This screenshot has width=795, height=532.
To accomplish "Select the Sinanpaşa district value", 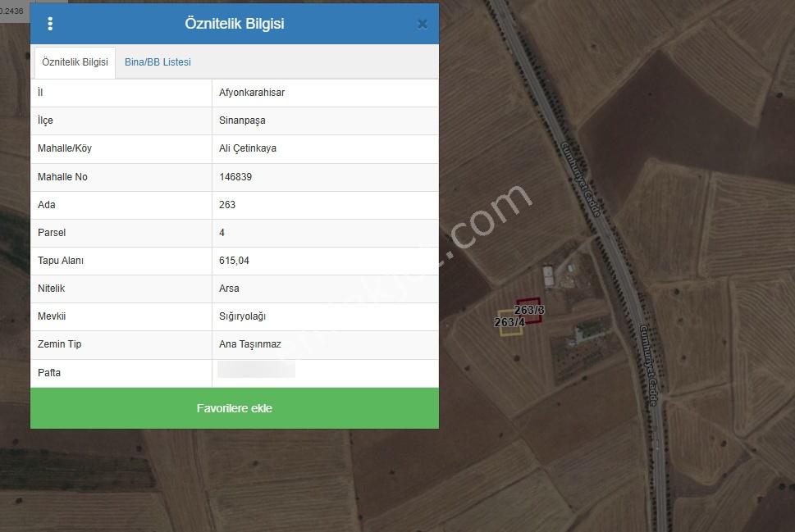I will [242, 120].
